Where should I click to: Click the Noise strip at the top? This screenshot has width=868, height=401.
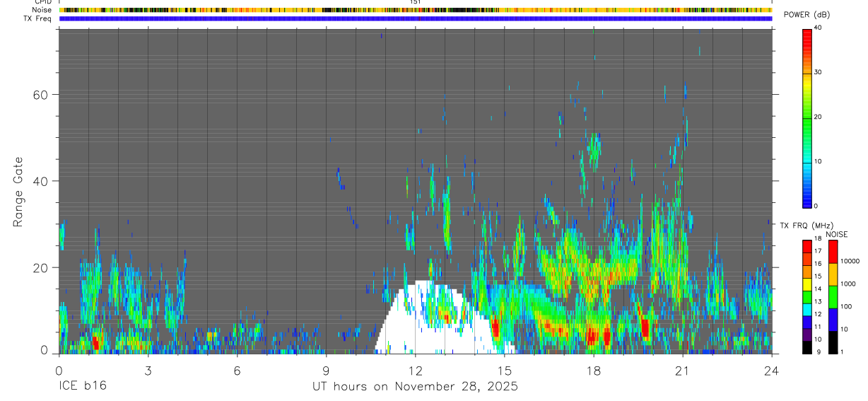(x=416, y=10)
